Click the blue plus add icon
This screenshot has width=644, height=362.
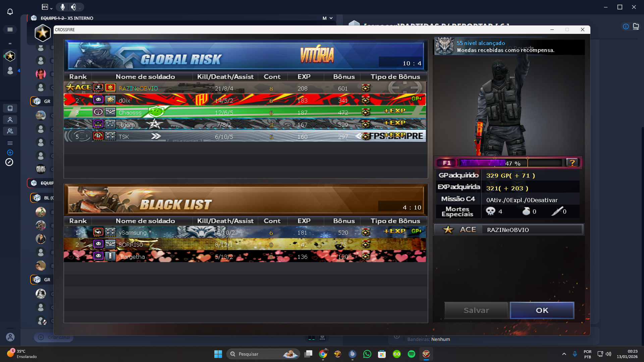tap(10, 153)
